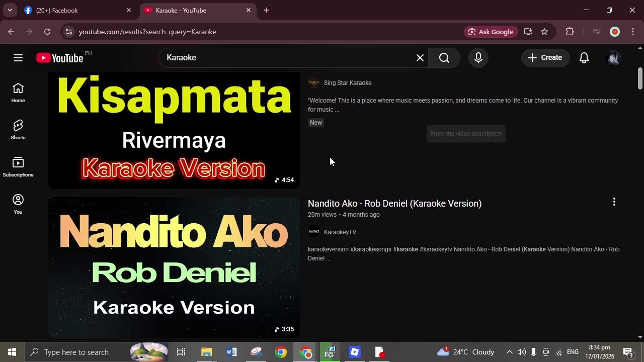The height and width of the screenshot is (362, 644).
Task: Open the Sing Star Karaoke channel avatar
Action: [x=314, y=83]
